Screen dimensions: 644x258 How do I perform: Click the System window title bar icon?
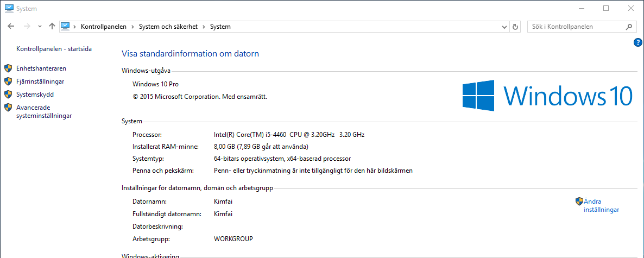[x=9, y=8]
